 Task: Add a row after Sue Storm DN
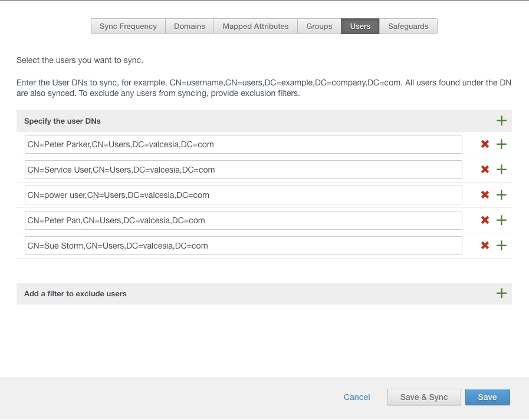click(x=501, y=246)
